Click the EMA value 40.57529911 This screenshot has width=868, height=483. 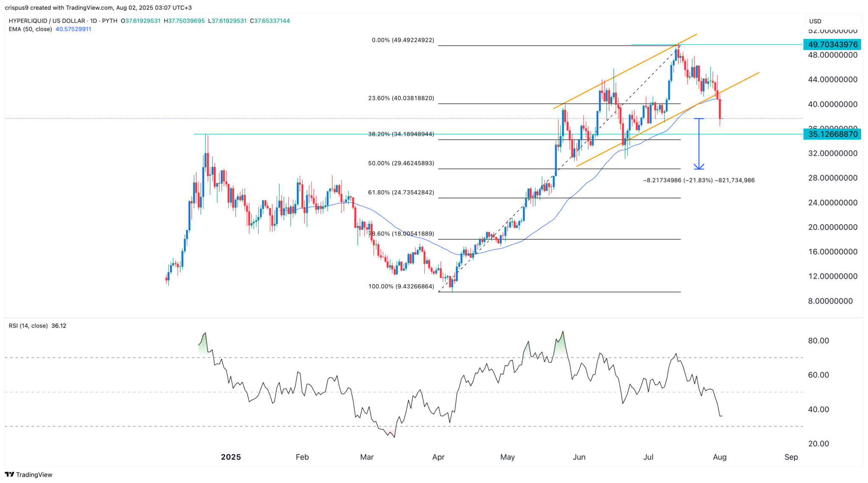[73, 29]
